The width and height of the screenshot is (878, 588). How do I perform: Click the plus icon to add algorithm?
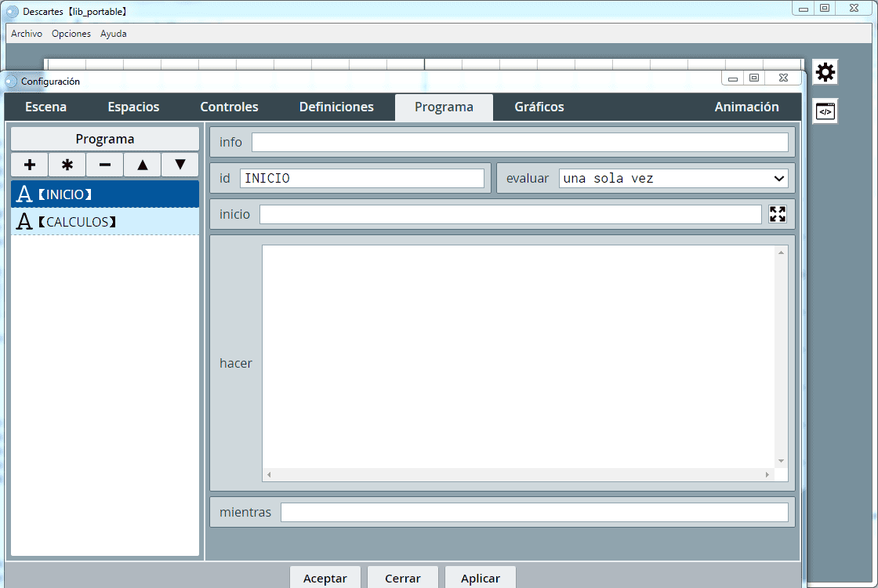pos(30,165)
